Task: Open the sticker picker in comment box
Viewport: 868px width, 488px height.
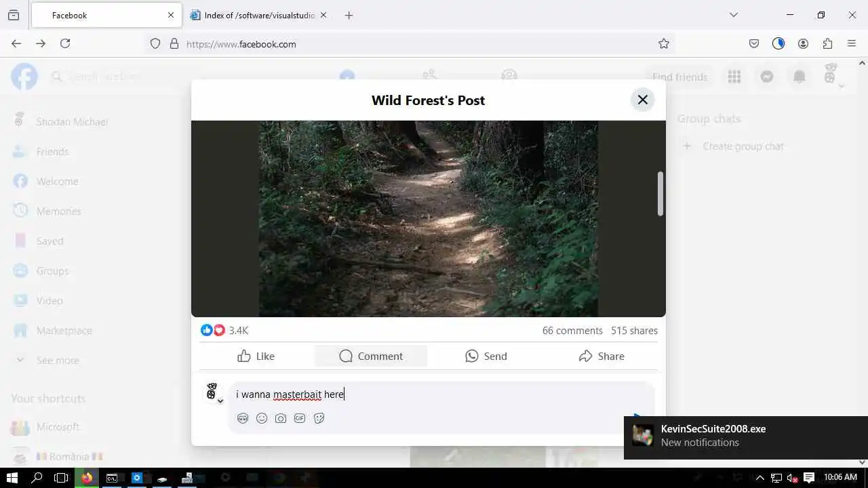Action: click(319, 418)
